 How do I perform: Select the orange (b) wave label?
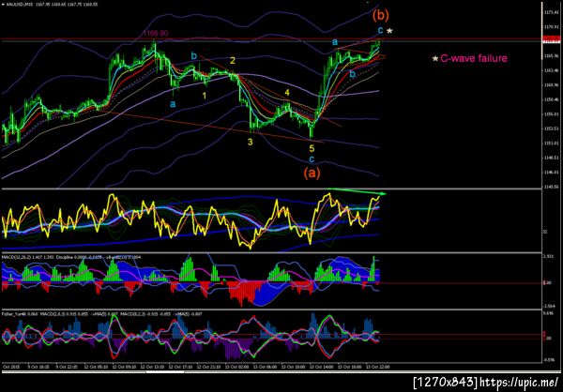point(381,15)
